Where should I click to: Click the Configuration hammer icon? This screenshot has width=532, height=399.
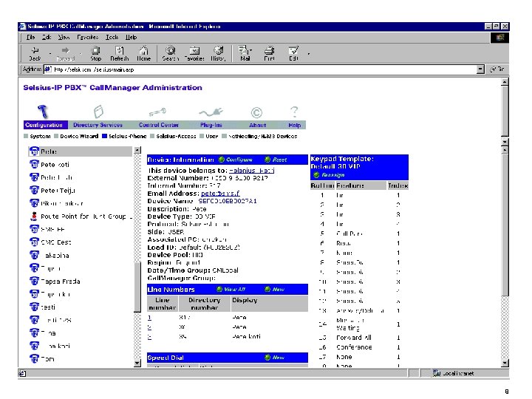43,112
